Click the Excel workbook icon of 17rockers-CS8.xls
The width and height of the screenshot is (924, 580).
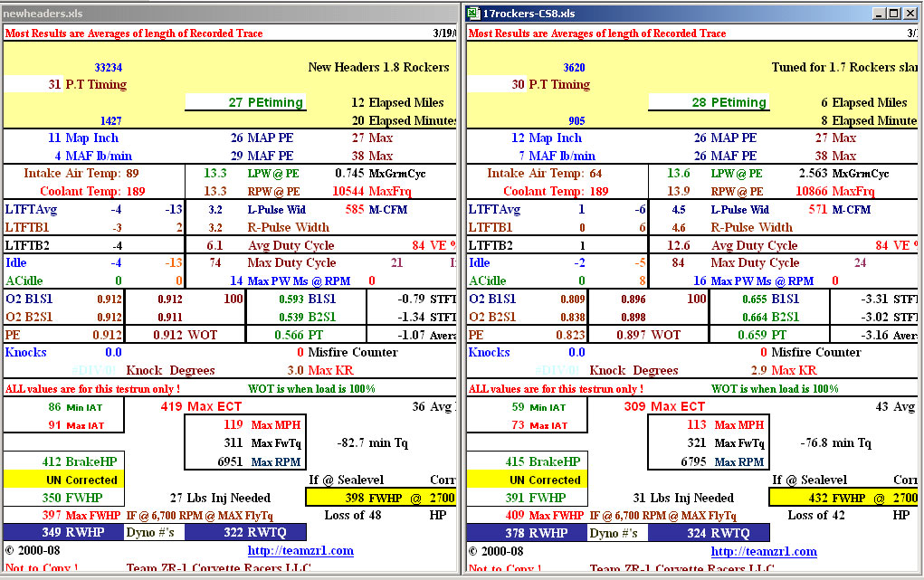pyautogui.click(x=473, y=13)
